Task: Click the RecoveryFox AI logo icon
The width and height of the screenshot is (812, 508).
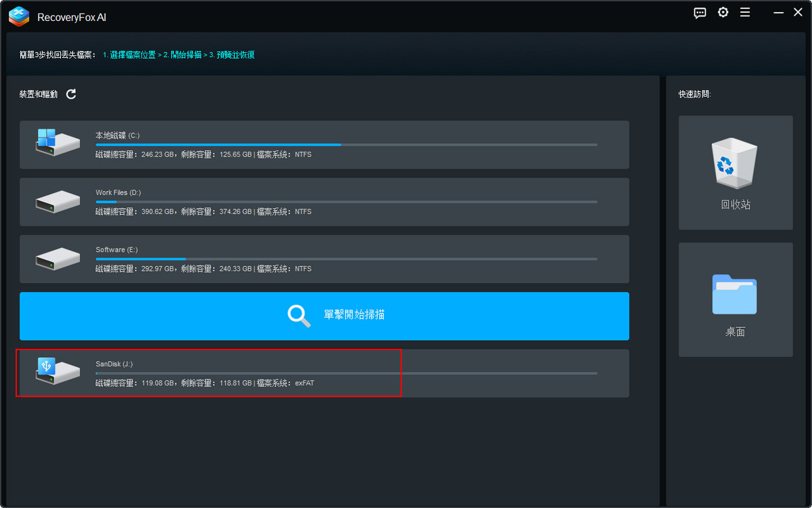Action: pos(19,16)
